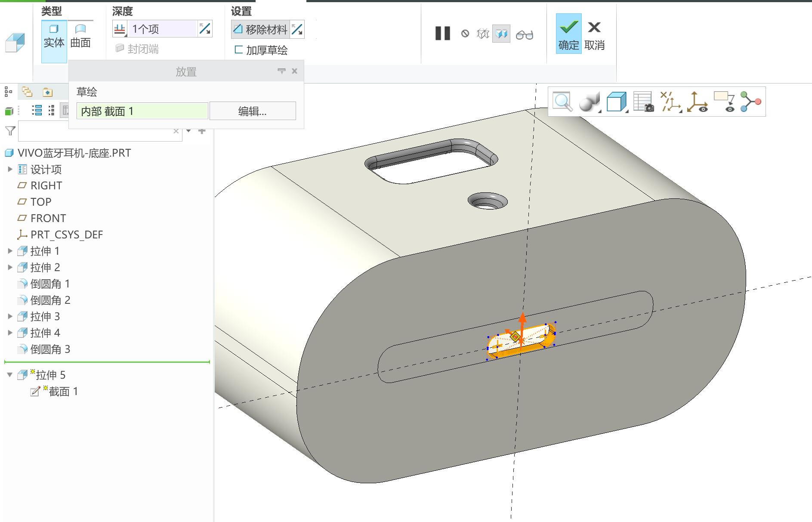Enable 加厚草绘 thicken sketch option
The height and width of the screenshot is (522, 812).
pos(261,50)
